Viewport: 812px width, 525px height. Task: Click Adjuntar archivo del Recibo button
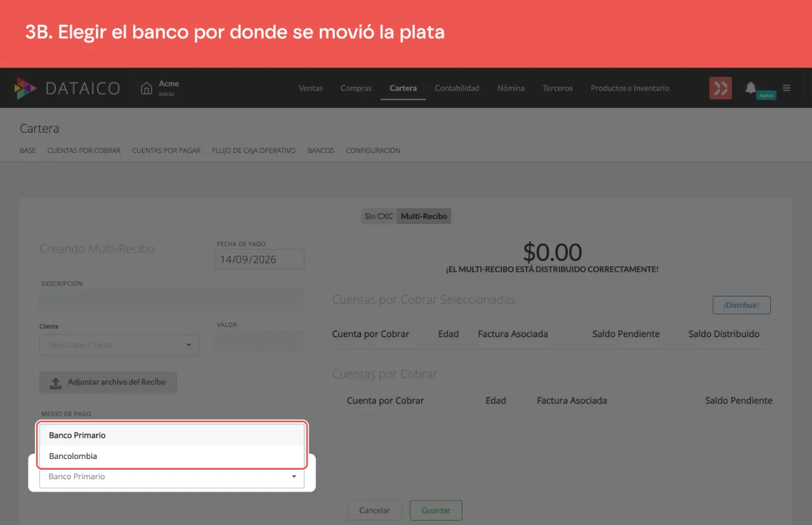pos(108,382)
